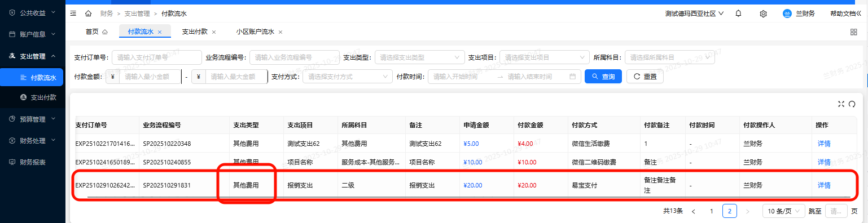Focus 支付订单号 input field

tap(157, 57)
